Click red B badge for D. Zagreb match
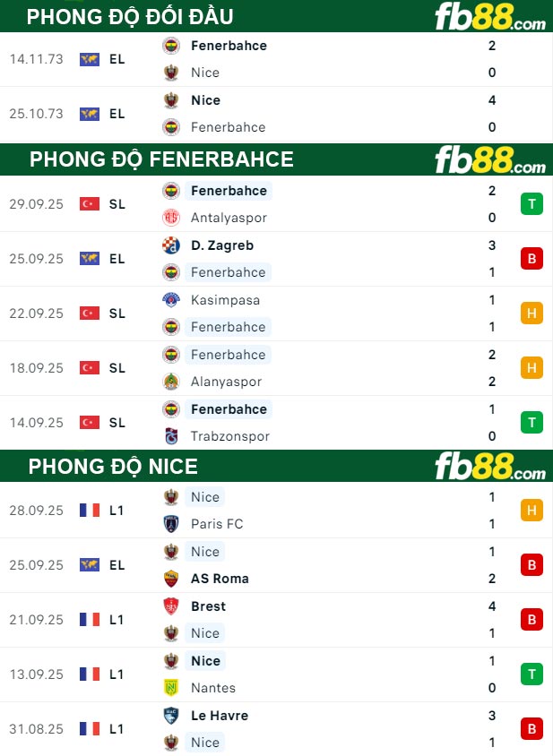Image resolution: width=553 pixels, height=756 pixels. (531, 259)
